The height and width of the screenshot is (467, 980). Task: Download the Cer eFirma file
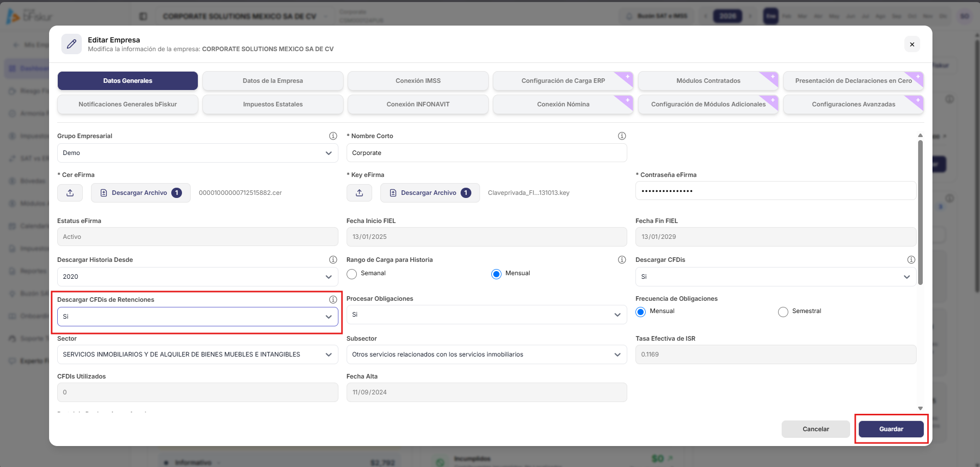pos(141,193)
